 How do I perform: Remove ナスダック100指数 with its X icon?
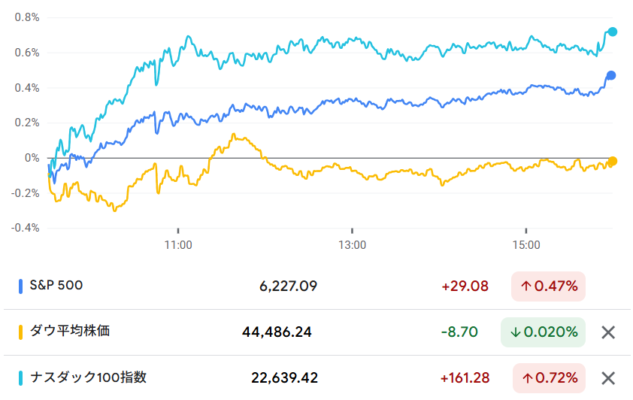[x=608, y=378]
